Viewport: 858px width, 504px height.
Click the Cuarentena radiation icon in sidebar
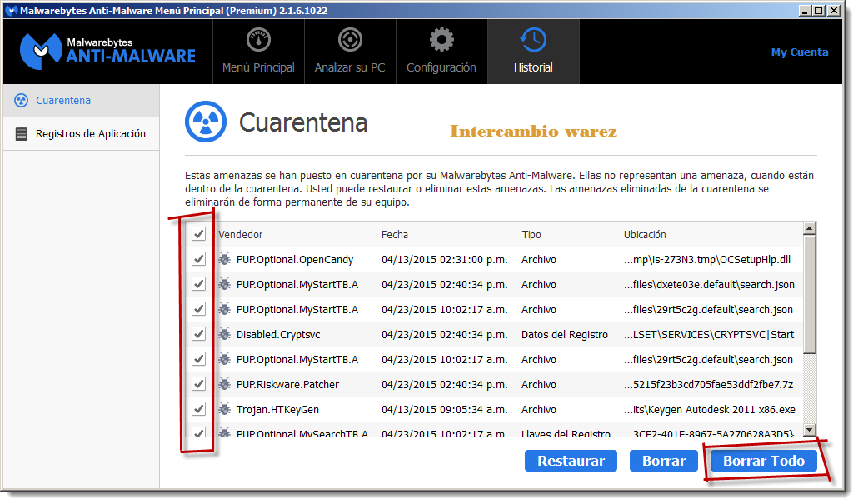pos(22,101)
